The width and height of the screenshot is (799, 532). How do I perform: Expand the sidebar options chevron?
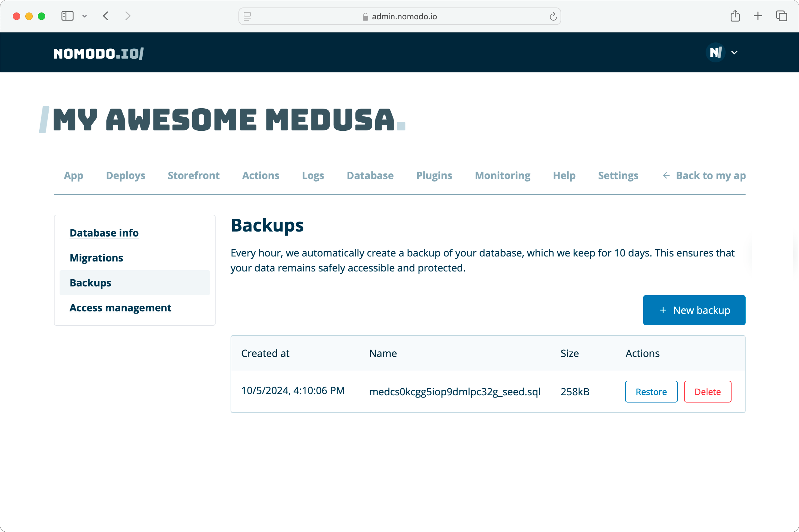point(85,16)
